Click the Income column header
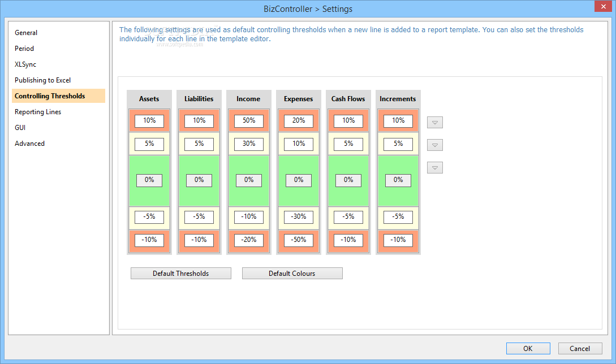616x364 pixels. point(249,99)
